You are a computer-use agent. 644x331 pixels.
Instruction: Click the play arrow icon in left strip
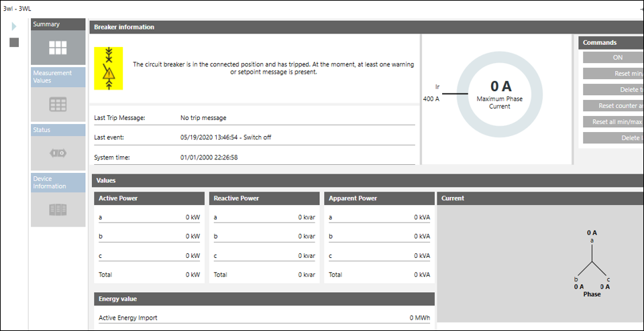[14, 27]
